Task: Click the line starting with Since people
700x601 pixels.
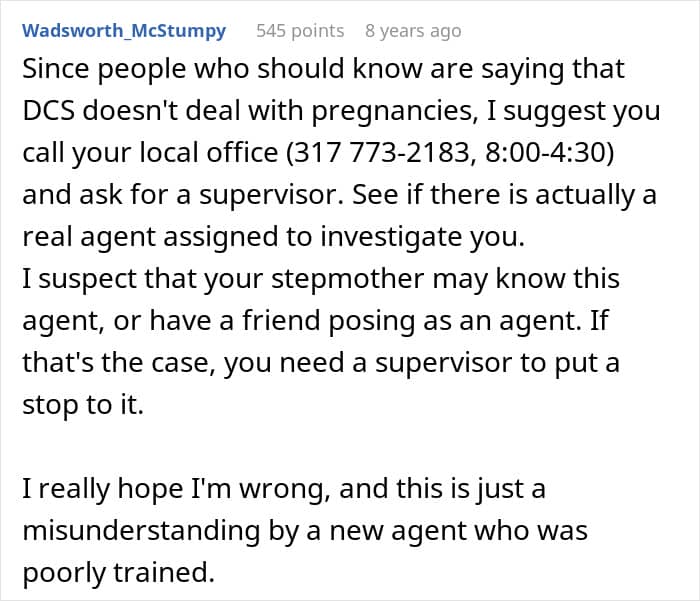Action: point(323,69)
